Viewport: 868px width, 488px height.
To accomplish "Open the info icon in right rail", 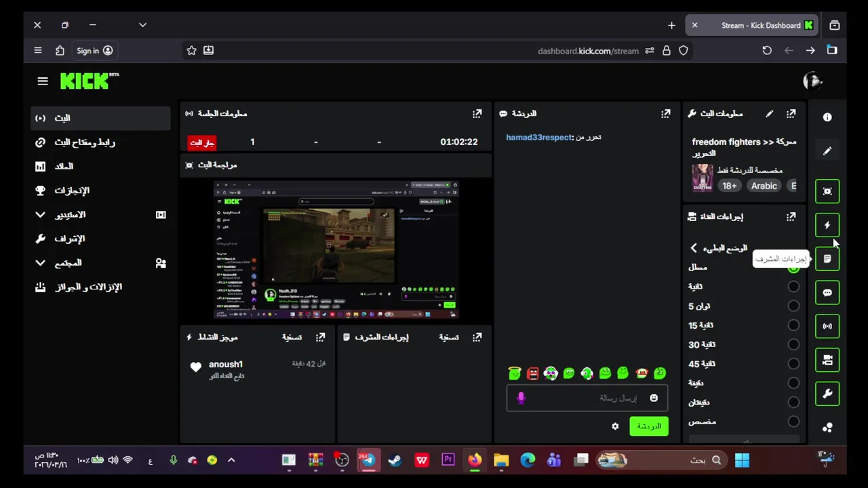I will [827, 117].
